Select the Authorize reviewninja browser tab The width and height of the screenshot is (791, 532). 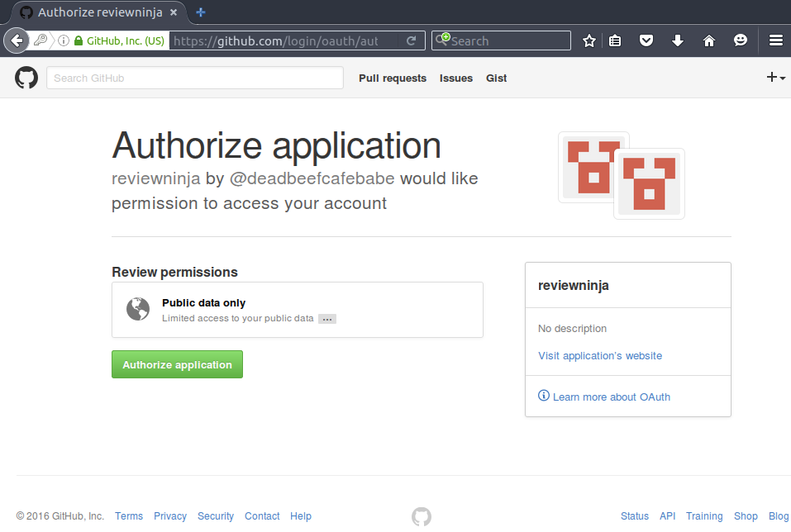100,12
